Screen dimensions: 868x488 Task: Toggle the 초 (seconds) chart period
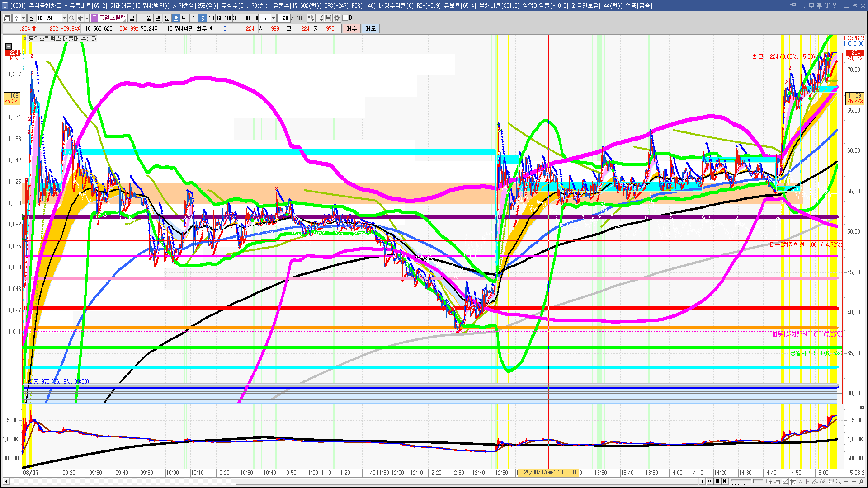(176, 18)
